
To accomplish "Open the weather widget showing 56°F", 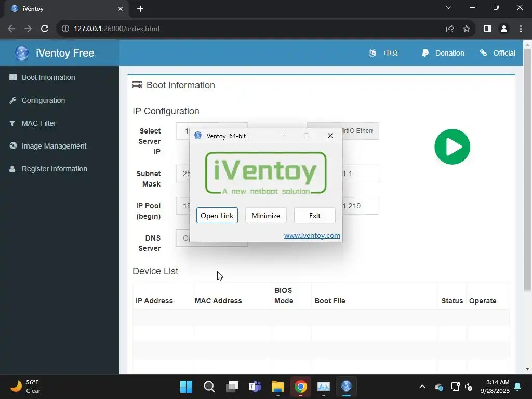I will [x=25, y=387].
